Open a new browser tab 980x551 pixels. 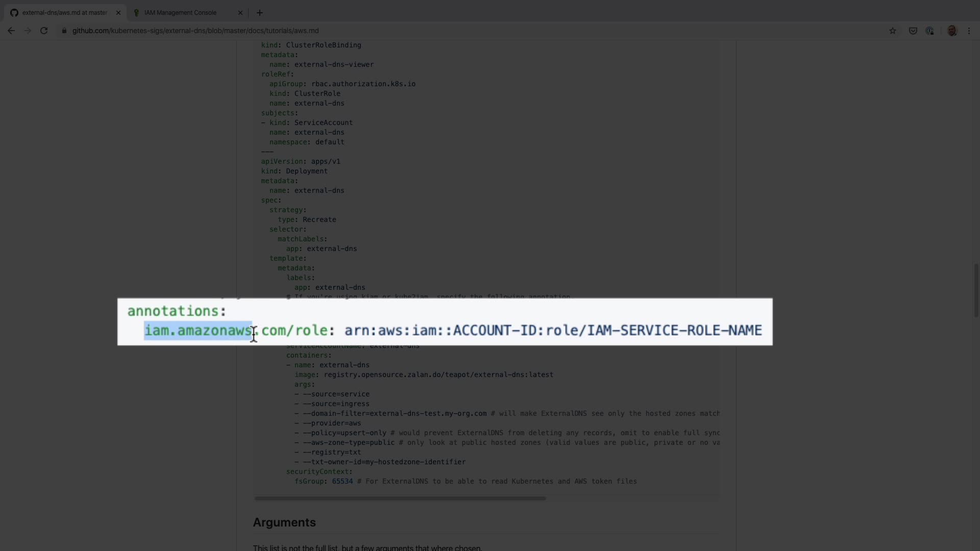[259, 13]
